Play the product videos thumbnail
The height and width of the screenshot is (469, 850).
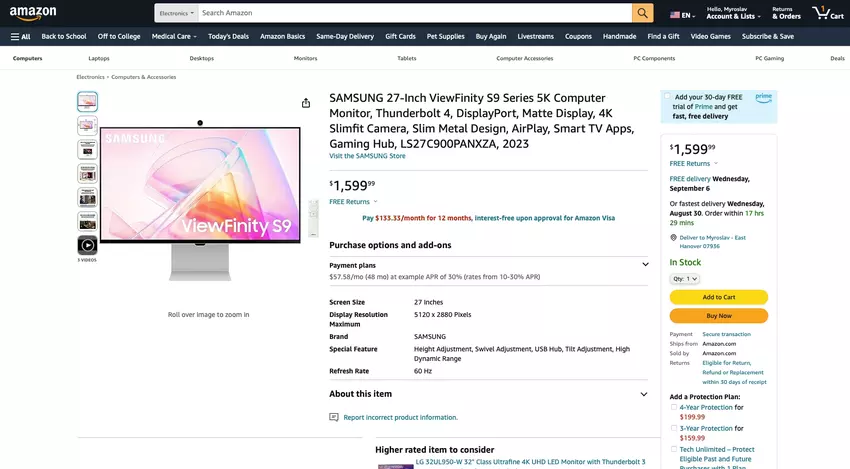point(87,246)
